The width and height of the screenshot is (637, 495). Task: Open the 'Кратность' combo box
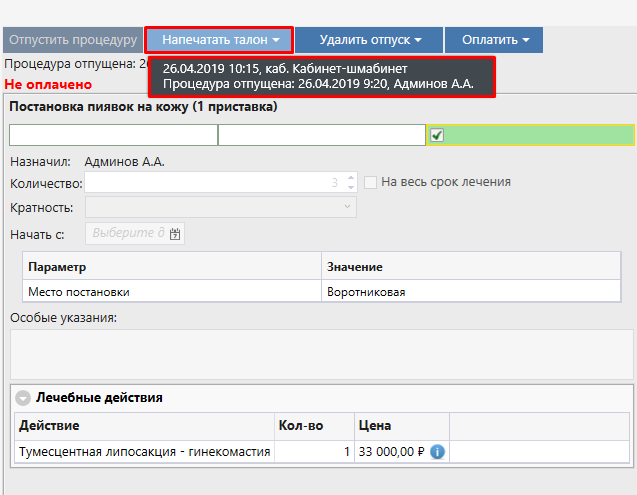(221, 207)
